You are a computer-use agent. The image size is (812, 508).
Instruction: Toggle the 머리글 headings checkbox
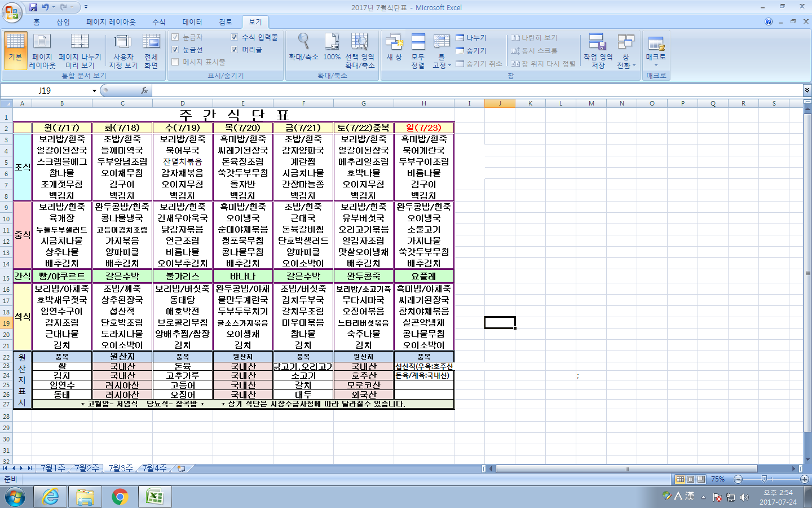point(235,50)
